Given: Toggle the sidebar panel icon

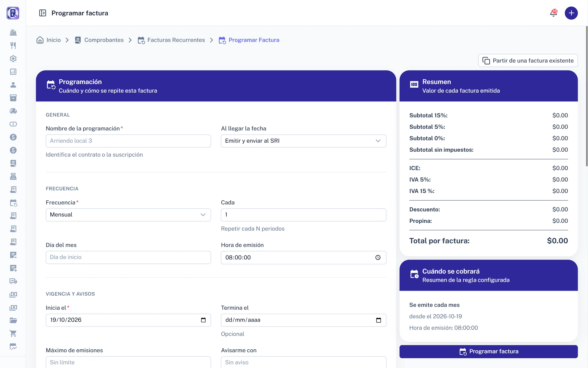Looking at the screenshot, I should pyautogui.click(x=42, y=13).
